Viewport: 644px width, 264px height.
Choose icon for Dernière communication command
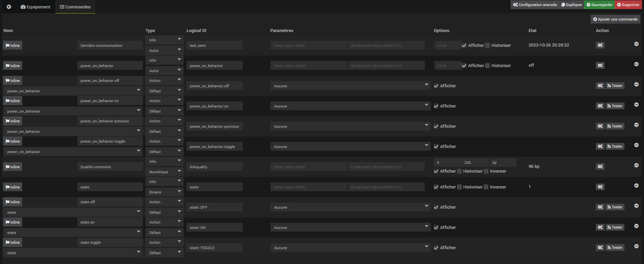point(13,46)
